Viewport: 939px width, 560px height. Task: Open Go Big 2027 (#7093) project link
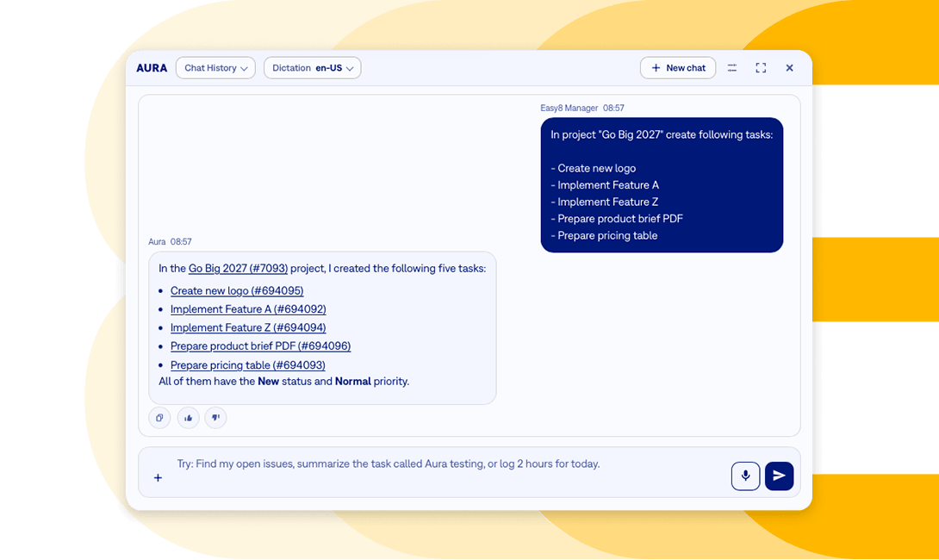239,268
